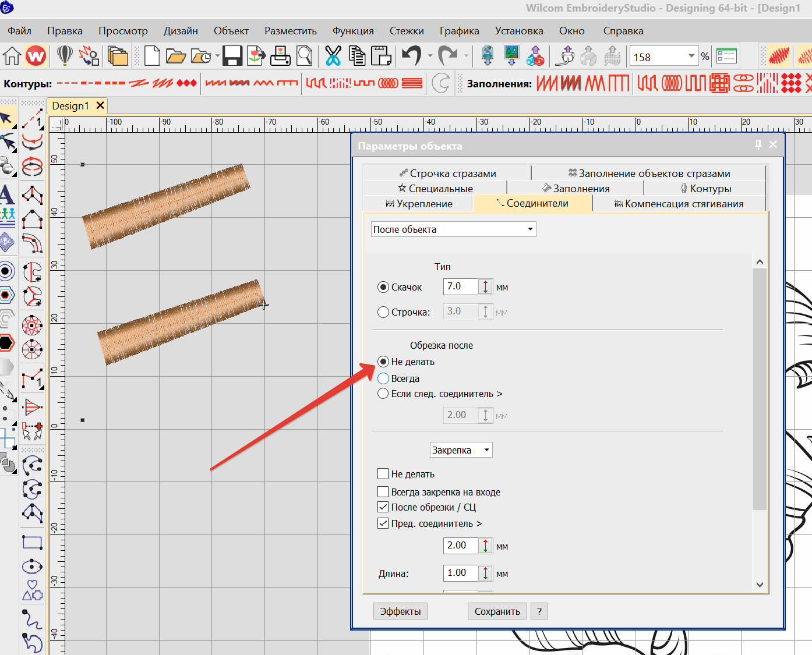
Task: Select the Rectangle shape tool
Action: 32,543
